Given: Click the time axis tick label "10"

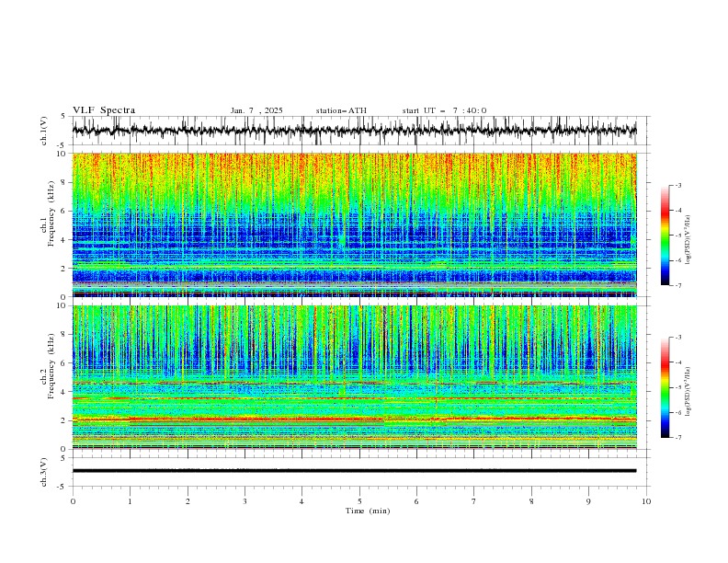Looking at the screenshot, I should click(646, 501).
